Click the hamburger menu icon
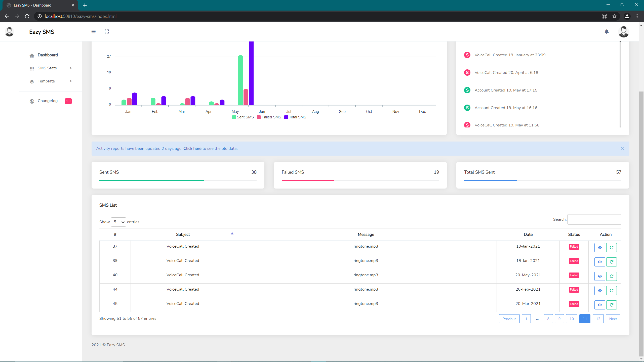Screen dimensions: 644x362 (93, 31)
